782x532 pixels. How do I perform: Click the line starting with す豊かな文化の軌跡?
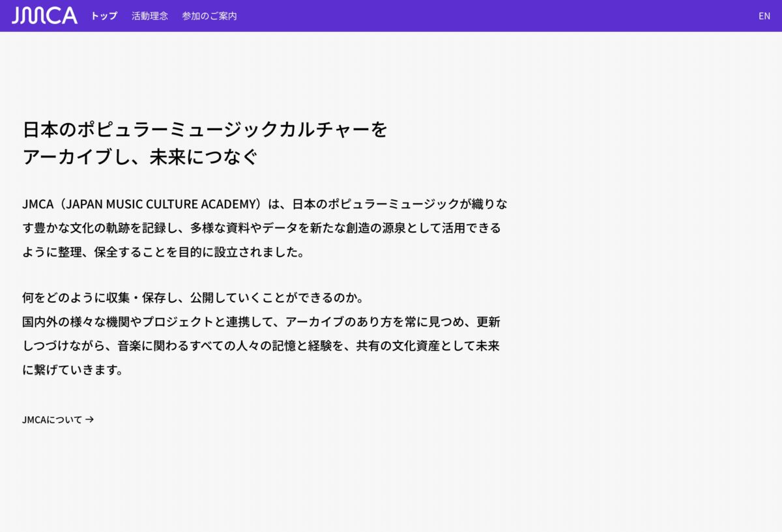pyautogui.click(x=261, y=229)
